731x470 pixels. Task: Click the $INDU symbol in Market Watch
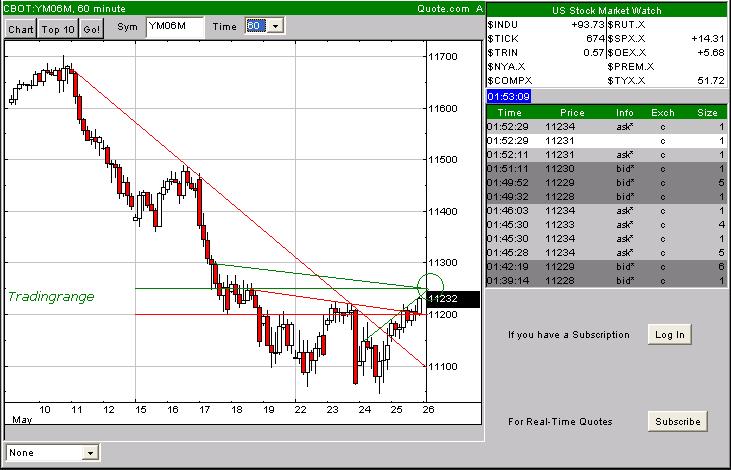[x=502, y=25]
